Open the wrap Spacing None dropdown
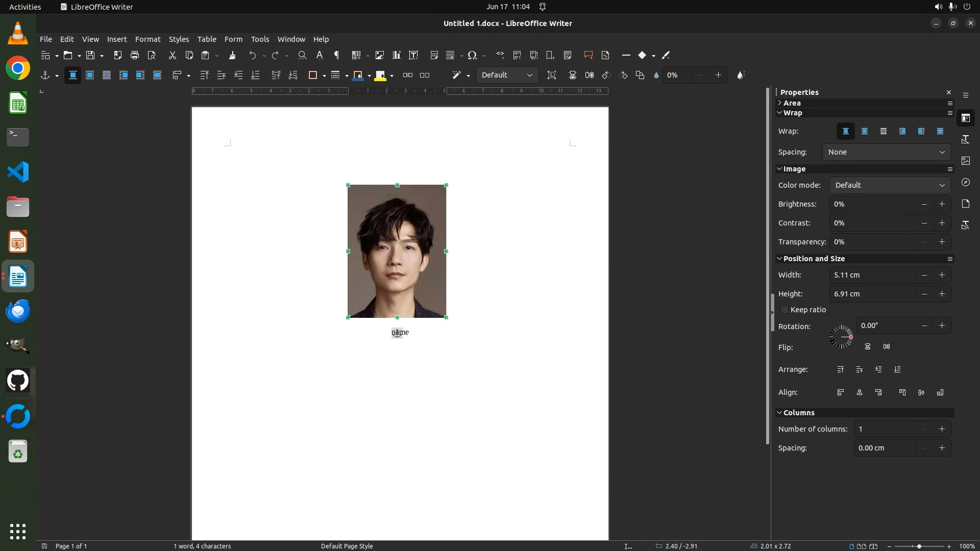 click(887, 152)
